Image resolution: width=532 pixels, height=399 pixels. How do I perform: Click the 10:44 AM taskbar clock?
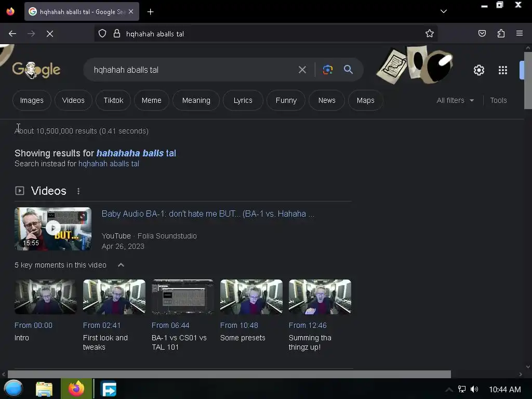tap(504, 390)
